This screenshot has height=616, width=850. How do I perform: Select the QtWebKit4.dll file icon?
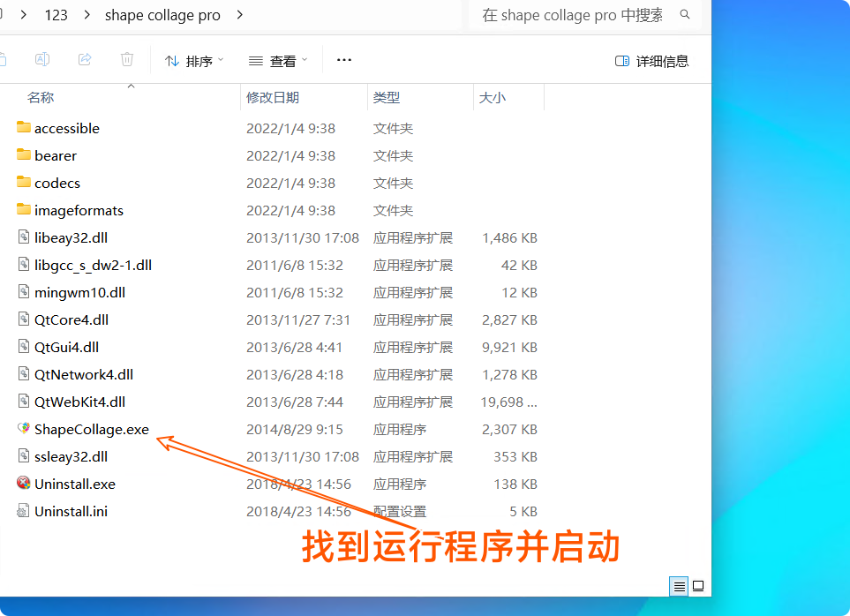(x=23, y=401)
